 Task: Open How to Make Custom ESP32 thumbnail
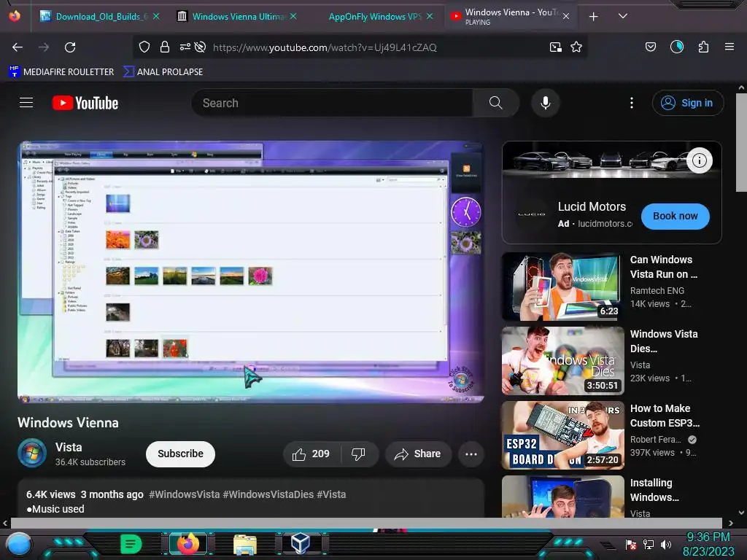tap(562, 435)
